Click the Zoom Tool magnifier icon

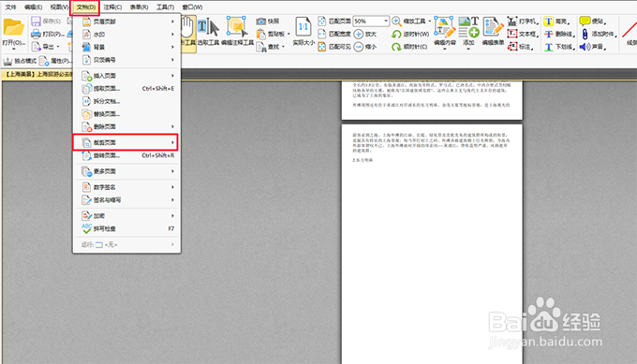pyautogui.click(x=396, y=22)
